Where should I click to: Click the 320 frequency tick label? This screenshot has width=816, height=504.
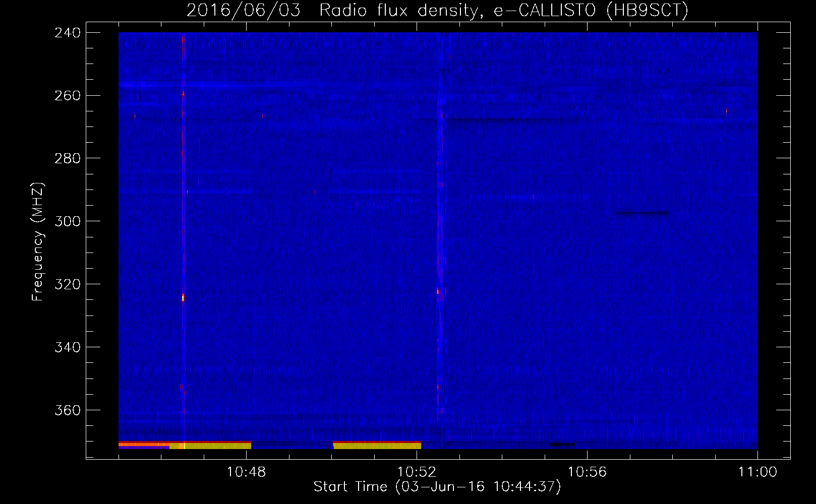pyautogui.click(x=68, y=285)
